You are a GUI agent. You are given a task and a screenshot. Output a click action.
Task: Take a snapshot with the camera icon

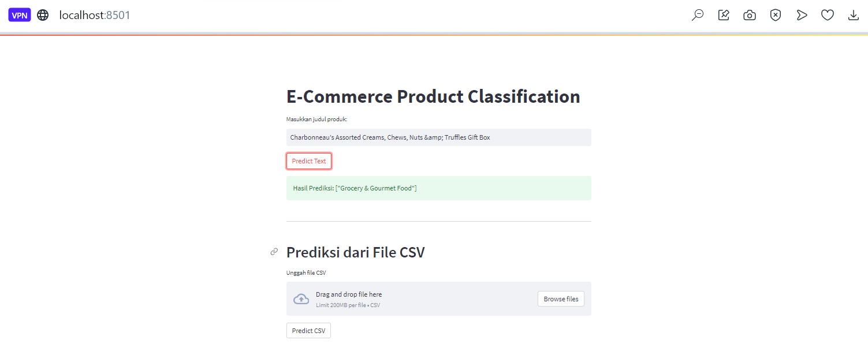click(x=750, y=16)
